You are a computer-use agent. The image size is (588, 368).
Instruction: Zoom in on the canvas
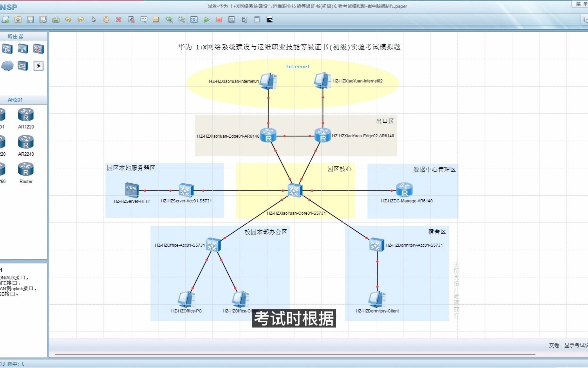(169, 19)
